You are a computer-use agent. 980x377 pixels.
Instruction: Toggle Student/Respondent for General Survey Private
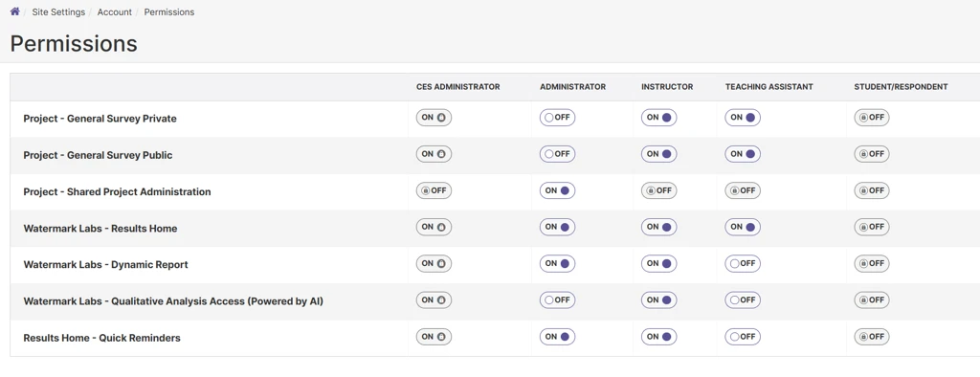click(872, 118)
